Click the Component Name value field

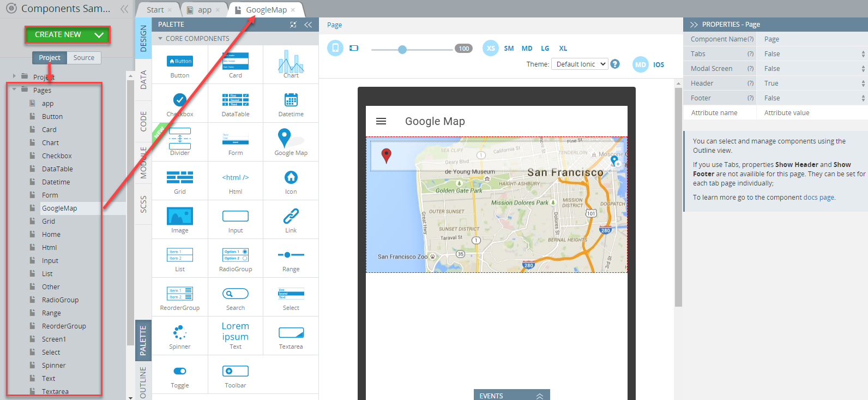point(812,39)
